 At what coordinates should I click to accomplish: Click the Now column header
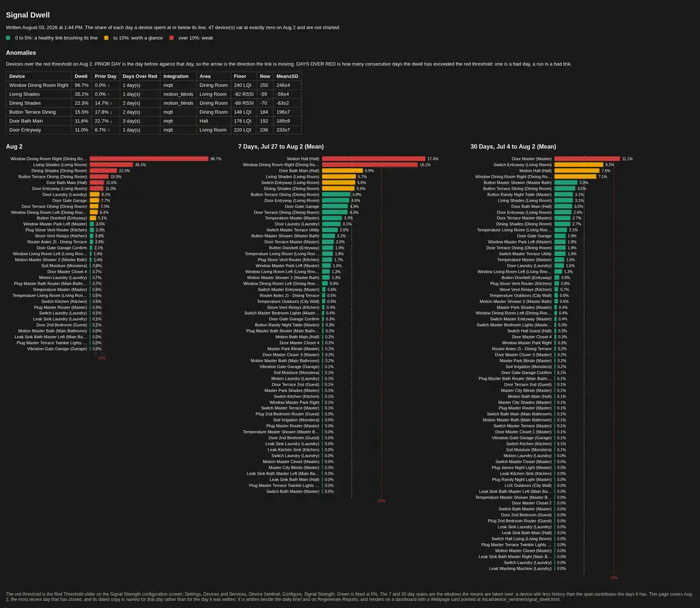point(265,77)
